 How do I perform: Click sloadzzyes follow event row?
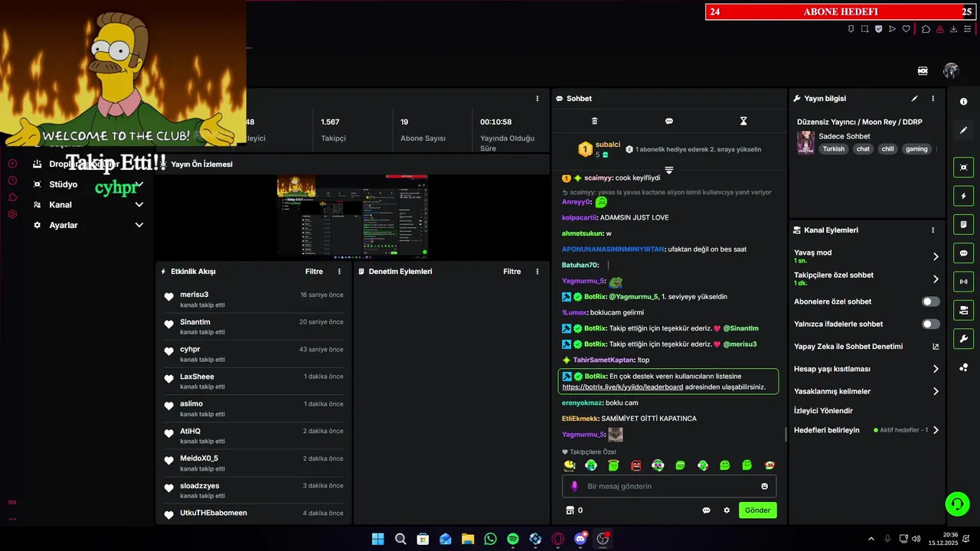pyautogui.click(x=253, y=491)
